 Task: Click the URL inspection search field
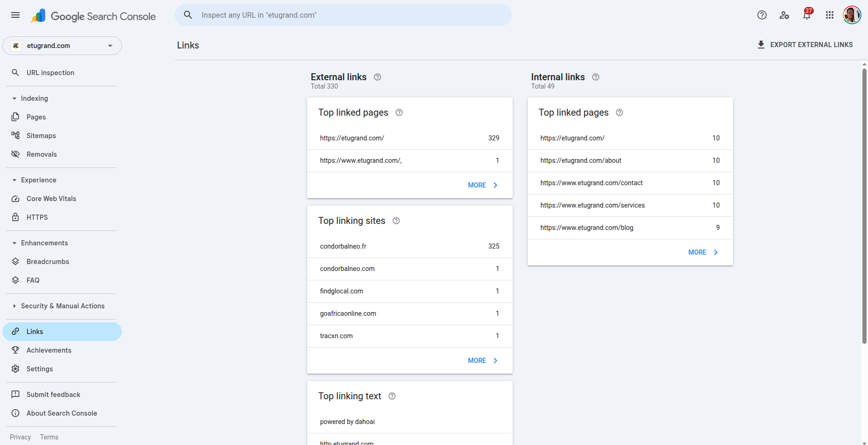[x=343, y=15]
